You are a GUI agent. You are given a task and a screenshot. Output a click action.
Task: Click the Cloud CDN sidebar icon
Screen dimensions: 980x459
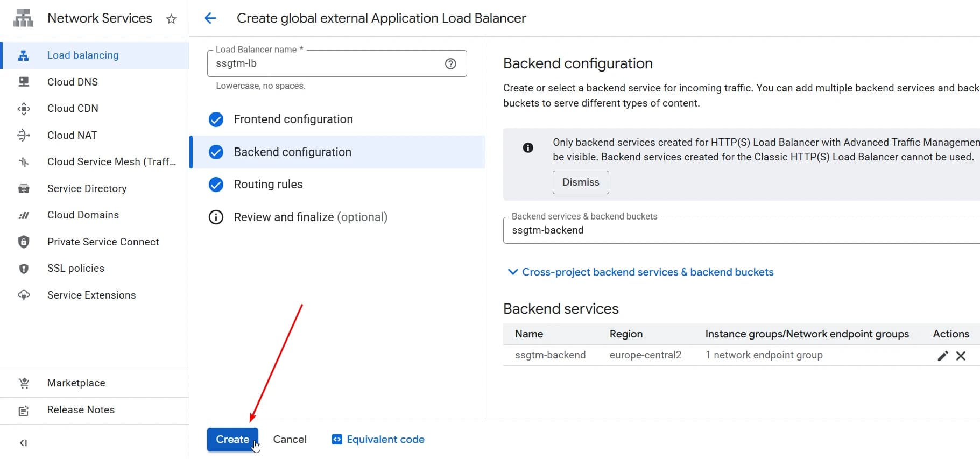(24, 109)
